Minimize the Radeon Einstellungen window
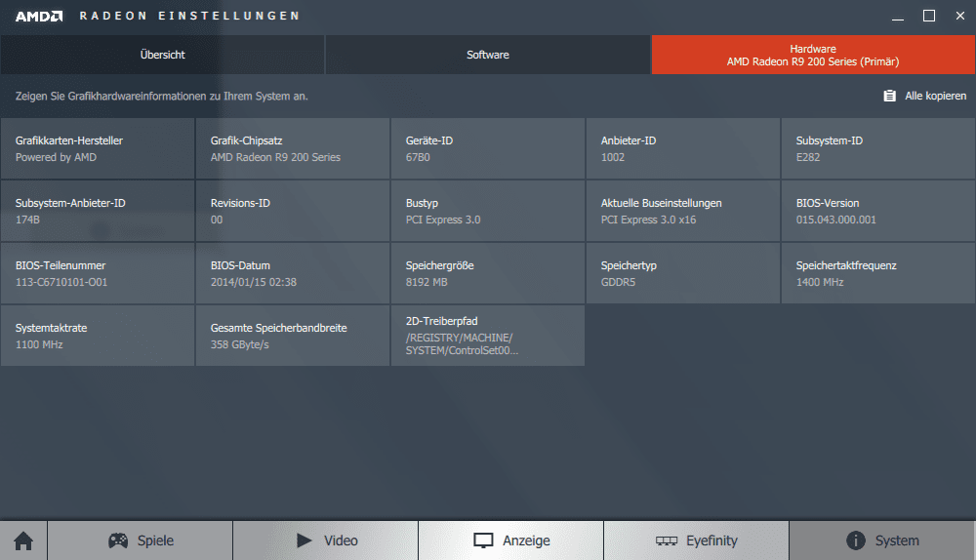Image resolution: width=976 pixels, height=560 pixels. click(898, 17)
